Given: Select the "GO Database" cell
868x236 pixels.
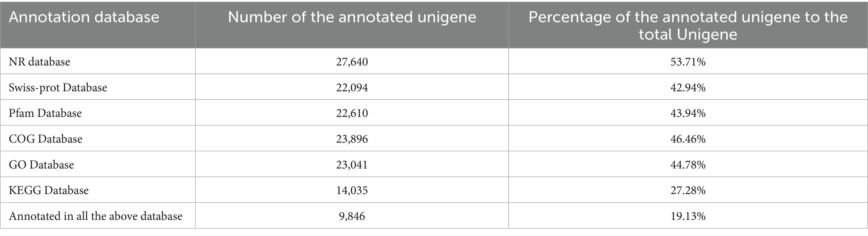Looking at the screenshot, I should (41, 165).
